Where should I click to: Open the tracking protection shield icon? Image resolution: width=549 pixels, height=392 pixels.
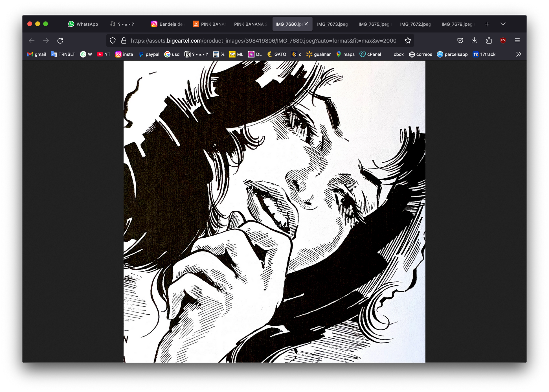113,41
